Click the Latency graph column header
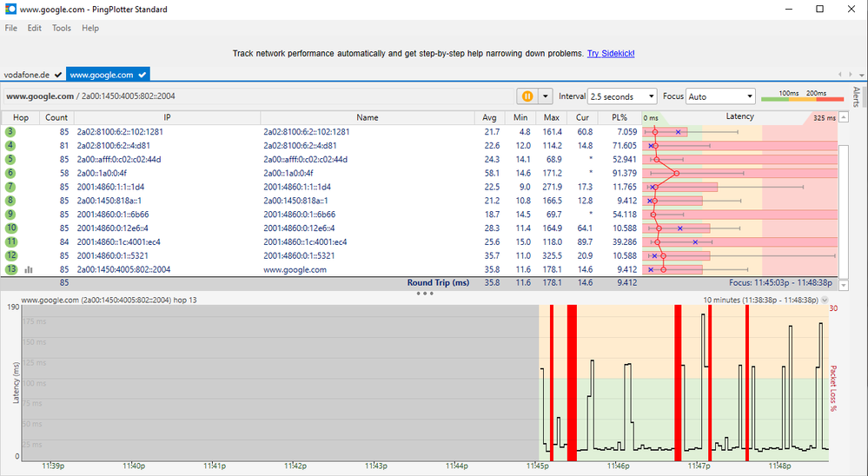868x476 pixels. click(739, 116)
